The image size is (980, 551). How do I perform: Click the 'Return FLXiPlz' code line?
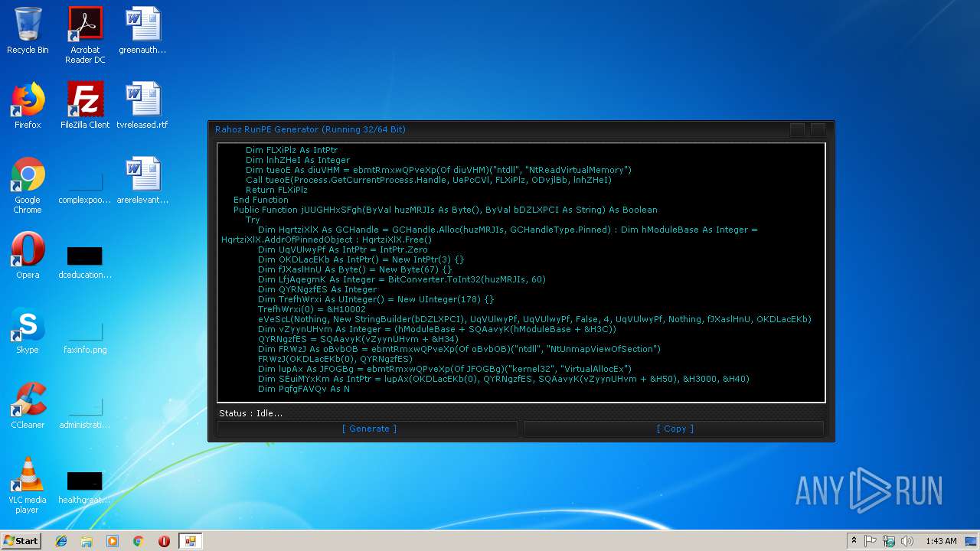[x=276, y=190]
